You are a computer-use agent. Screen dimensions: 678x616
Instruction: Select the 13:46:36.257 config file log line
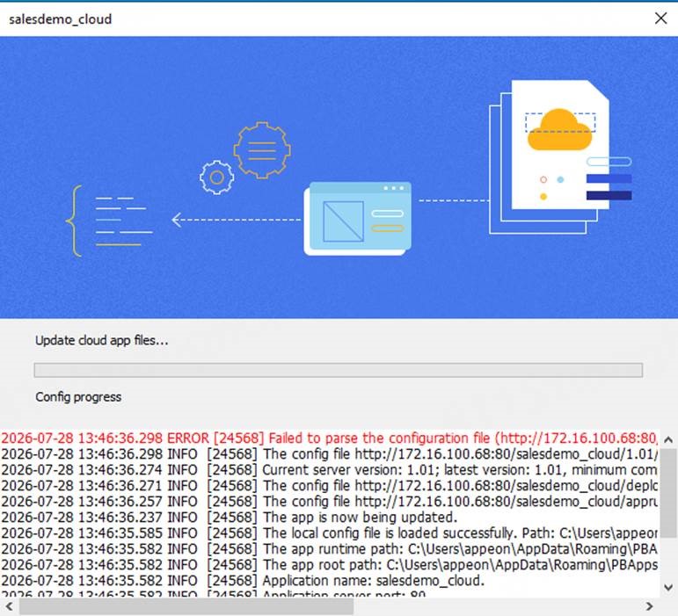(330, 502)
